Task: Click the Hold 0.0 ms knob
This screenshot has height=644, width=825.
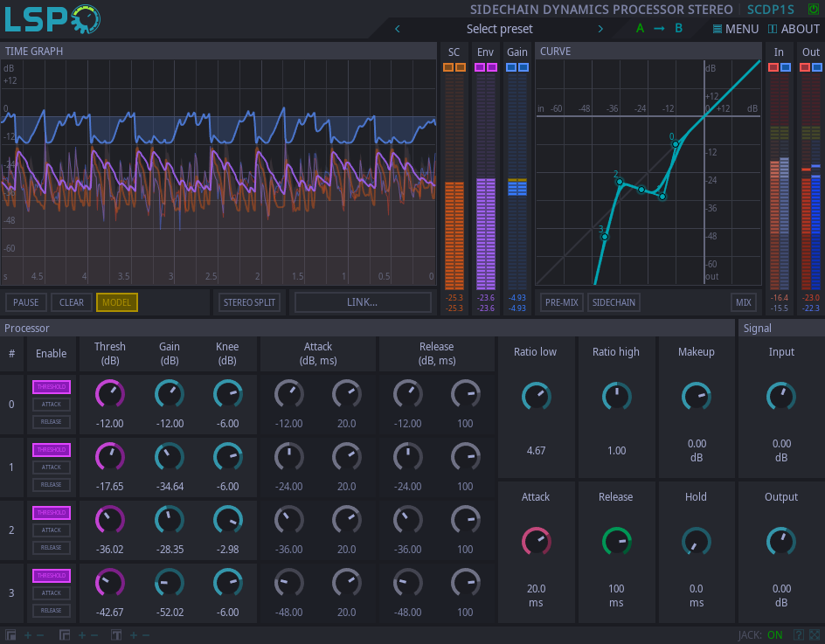Action: click(x=696, y=542)
